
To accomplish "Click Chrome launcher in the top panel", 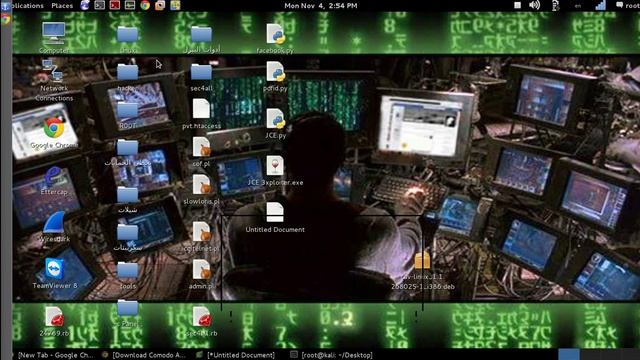I will (145, 5).
